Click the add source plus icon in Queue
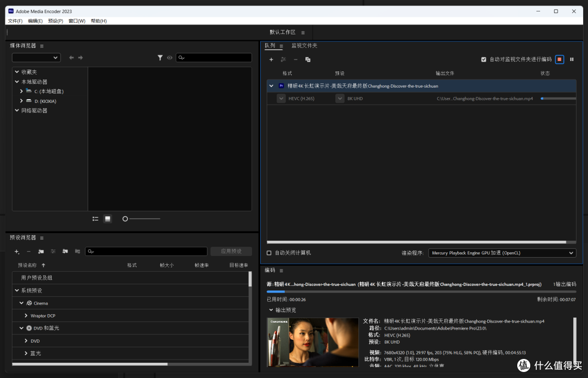Screen dimensions: 588x378 point(271,59)
